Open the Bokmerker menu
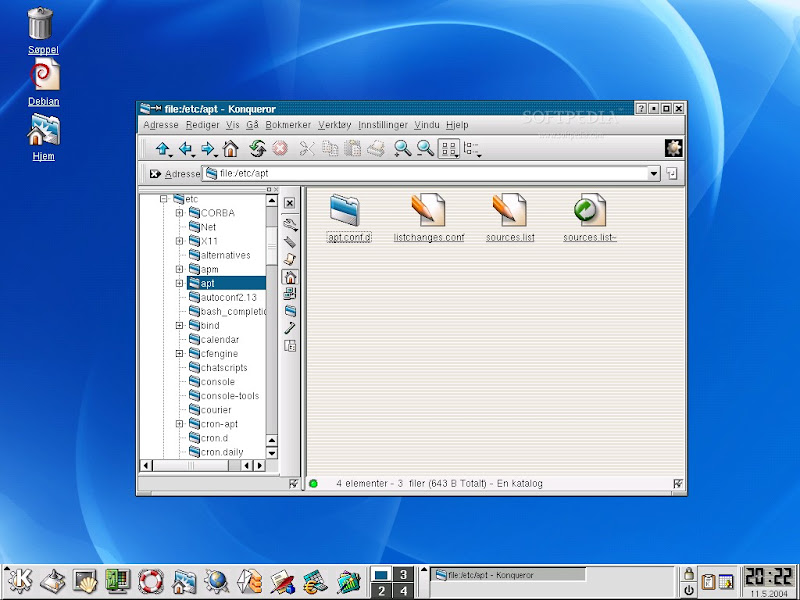This screenshot has height=600, width=800. click(289, 125)
